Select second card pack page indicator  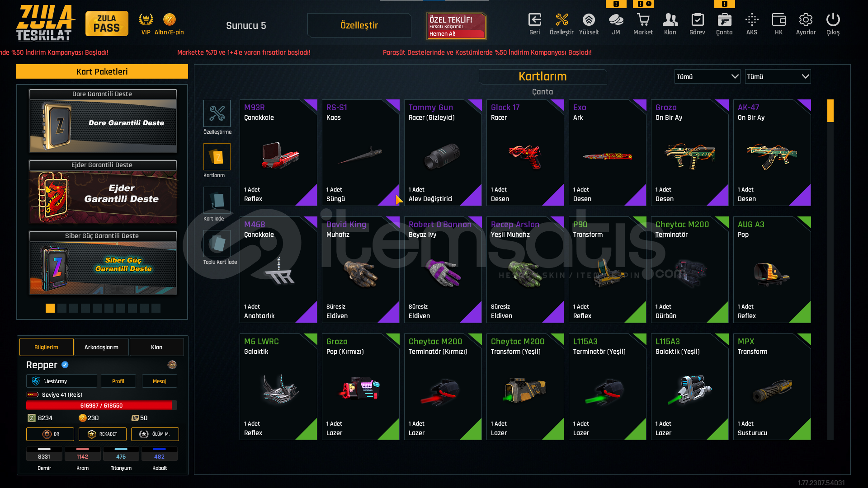click(x=62, y=308)
